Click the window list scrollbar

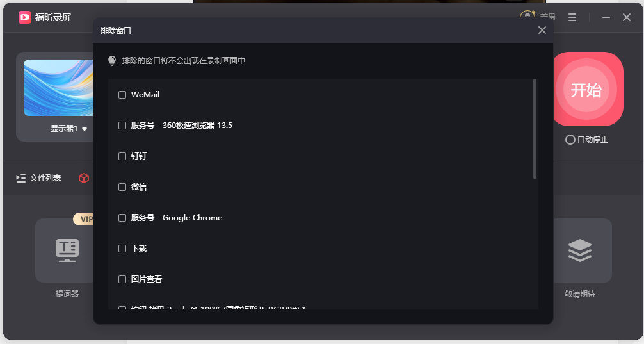[x=535, y=129]
